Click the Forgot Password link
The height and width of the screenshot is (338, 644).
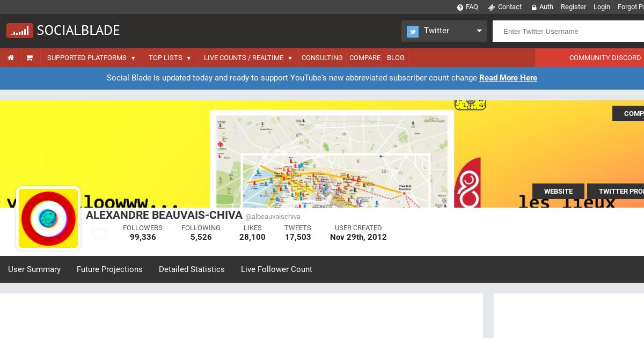(x=631, y=7)
